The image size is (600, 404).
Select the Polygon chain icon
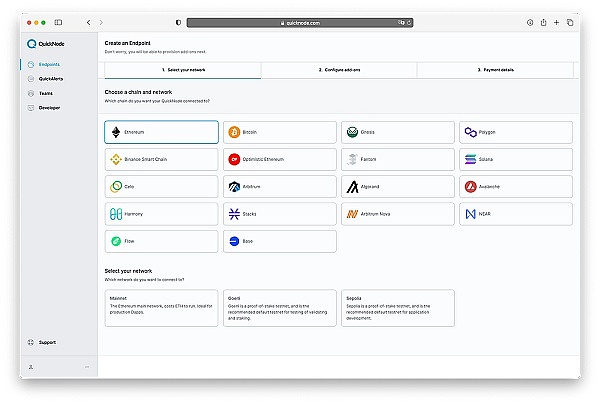tap(470, 132)
